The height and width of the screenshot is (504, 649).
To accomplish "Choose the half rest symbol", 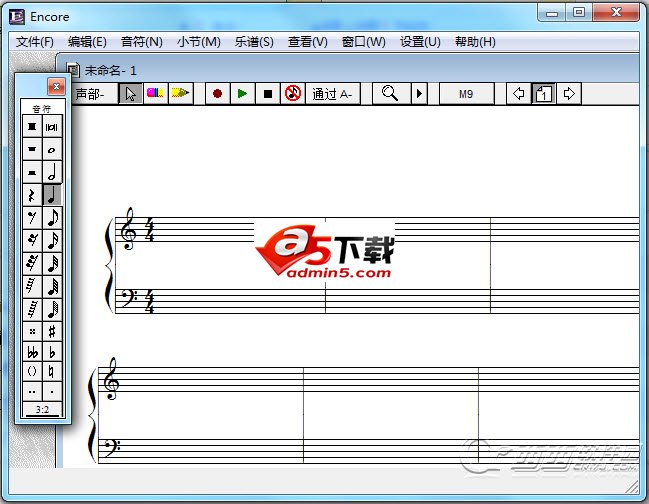I will pos(32,172).
